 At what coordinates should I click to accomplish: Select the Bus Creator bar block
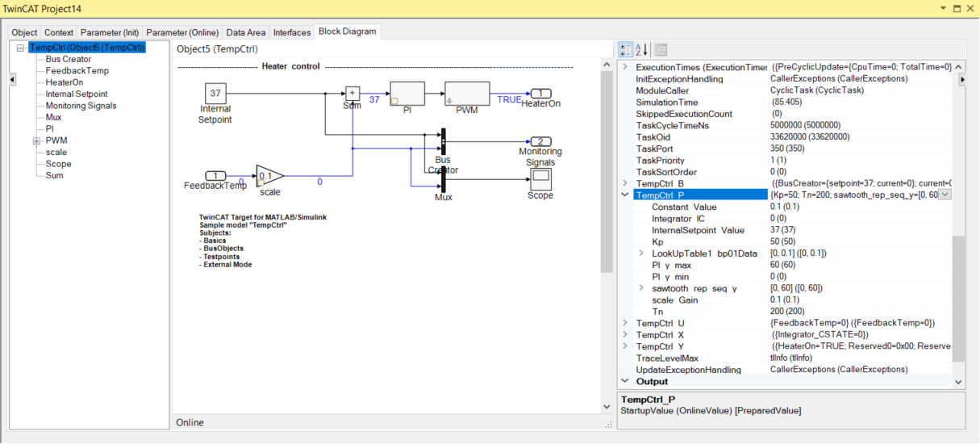[x=443, y=140]
